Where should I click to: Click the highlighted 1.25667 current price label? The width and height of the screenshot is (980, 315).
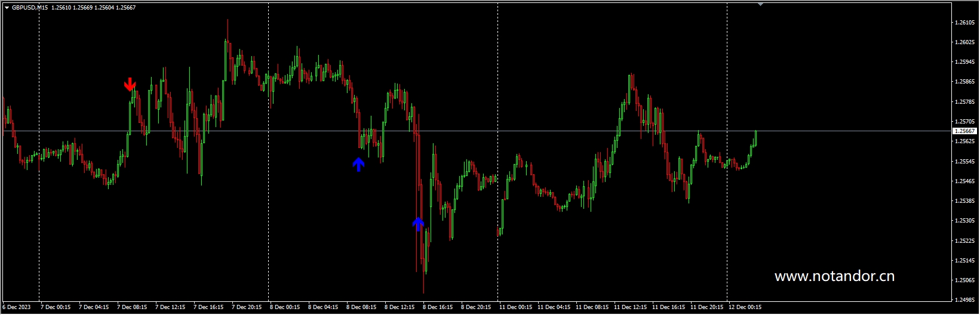(x=964, y=131)
